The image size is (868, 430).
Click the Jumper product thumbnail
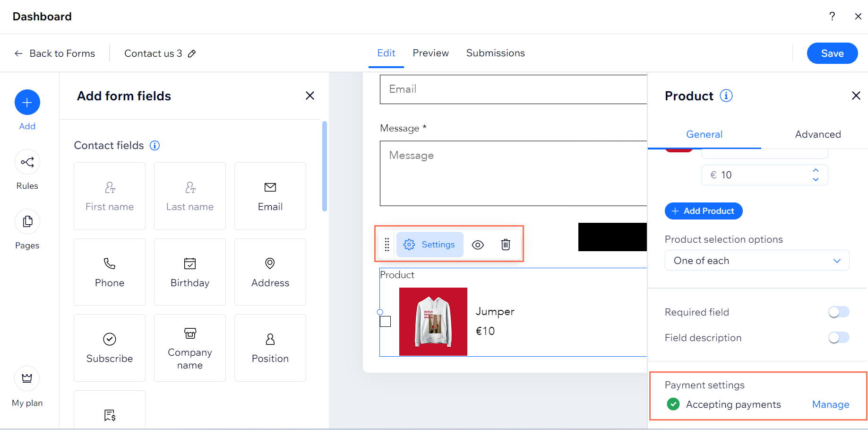(433, 322)
